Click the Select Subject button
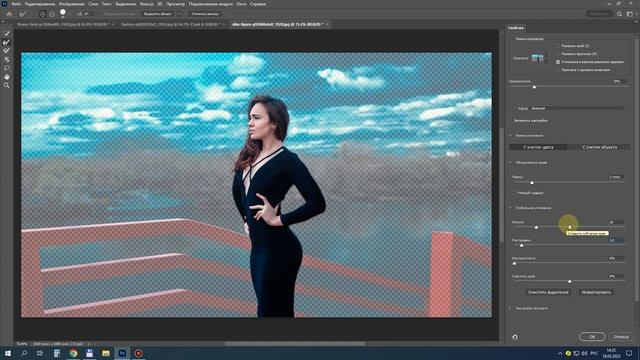This screenshot has width=640, height=360. pos(157,14)
